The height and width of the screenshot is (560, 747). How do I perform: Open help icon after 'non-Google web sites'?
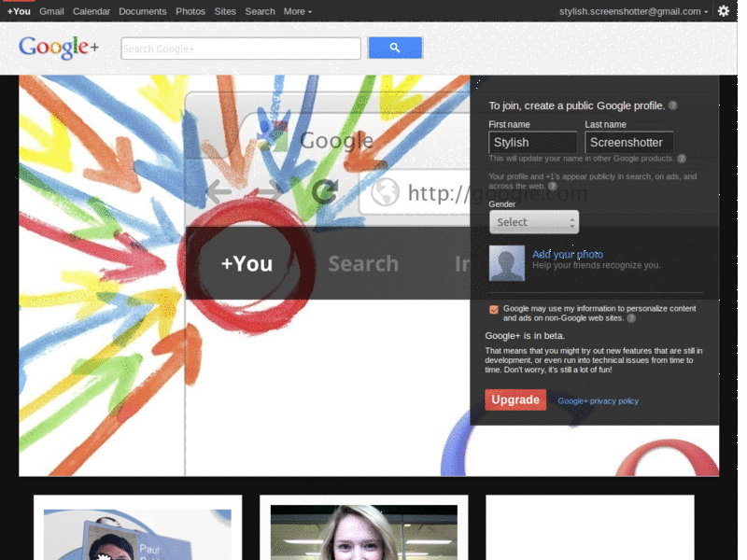631,318
